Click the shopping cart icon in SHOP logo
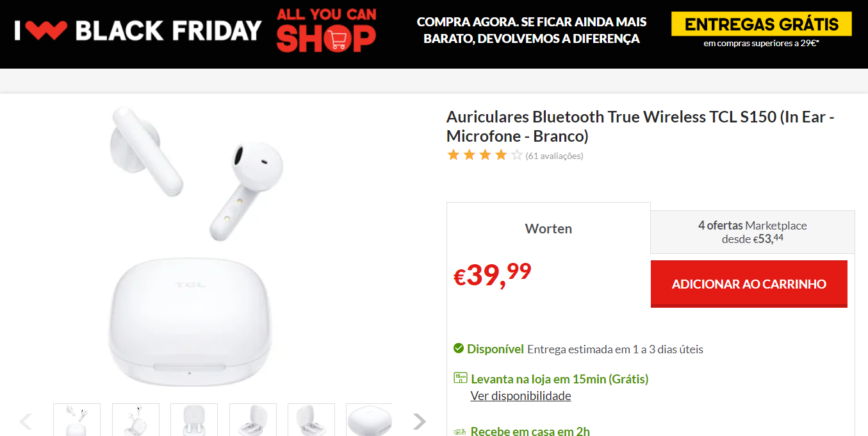This screenshot has width=868, height=436. coord(336,40)
